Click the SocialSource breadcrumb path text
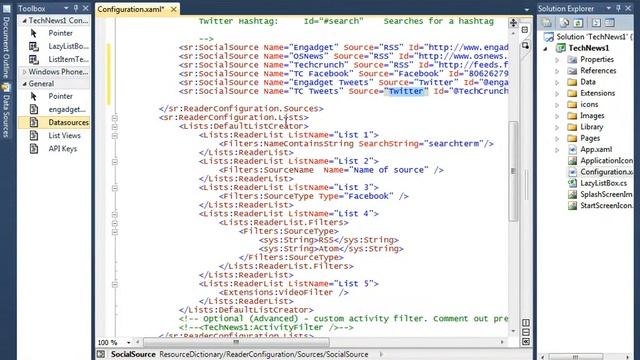This screenshot has width=640, height=360. (x=264, y=354)
